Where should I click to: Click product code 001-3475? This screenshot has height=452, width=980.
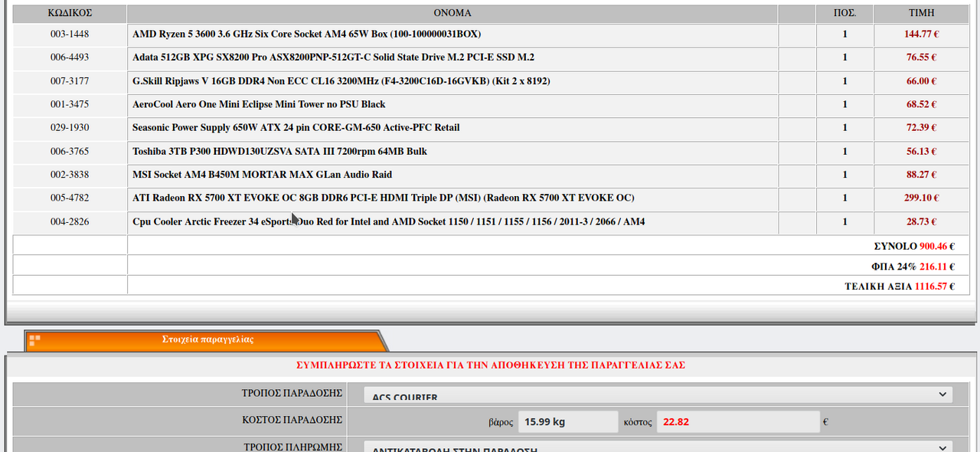tap(70, 104)
